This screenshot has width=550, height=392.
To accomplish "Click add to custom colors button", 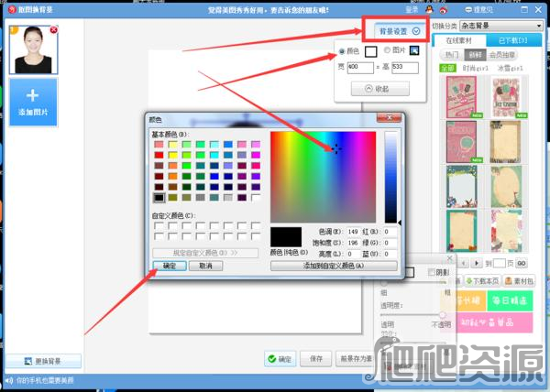I will (x=334, y=265).
